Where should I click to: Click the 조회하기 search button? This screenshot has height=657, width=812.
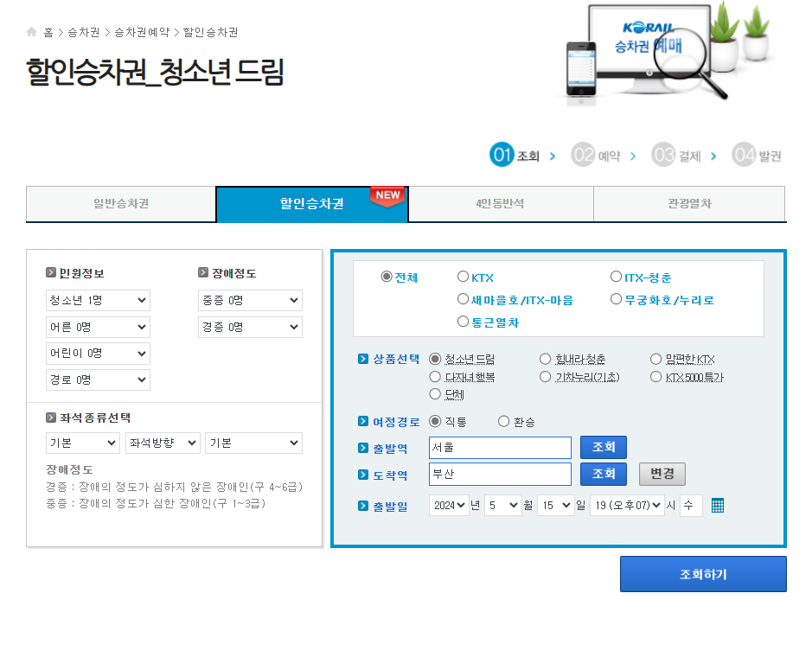coord(702,573)
